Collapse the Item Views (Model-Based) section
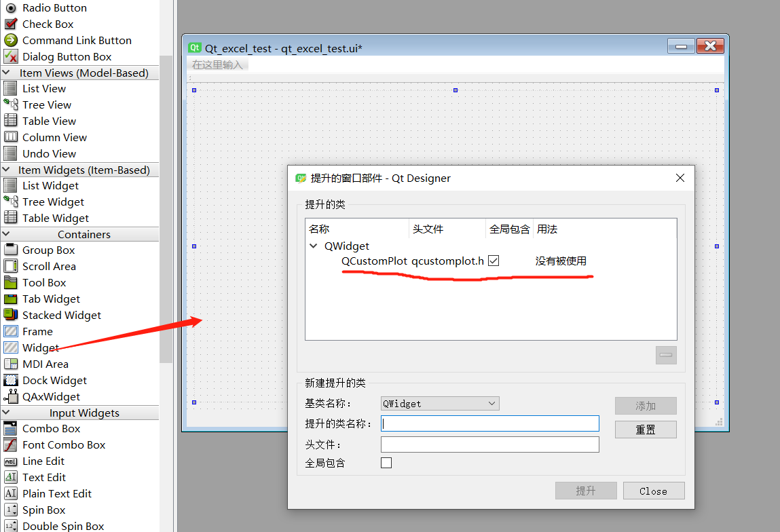Screen dimensions: 780x532 [x=7, y=73]
